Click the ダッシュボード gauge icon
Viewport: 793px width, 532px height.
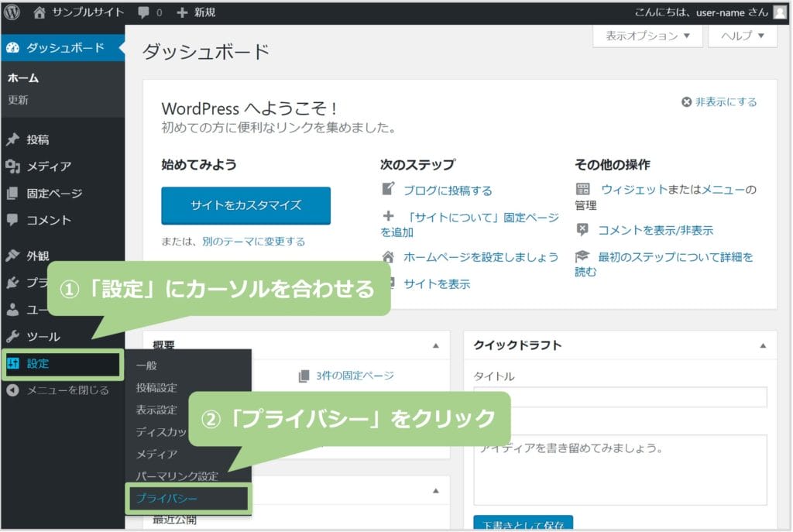[12, 48]
